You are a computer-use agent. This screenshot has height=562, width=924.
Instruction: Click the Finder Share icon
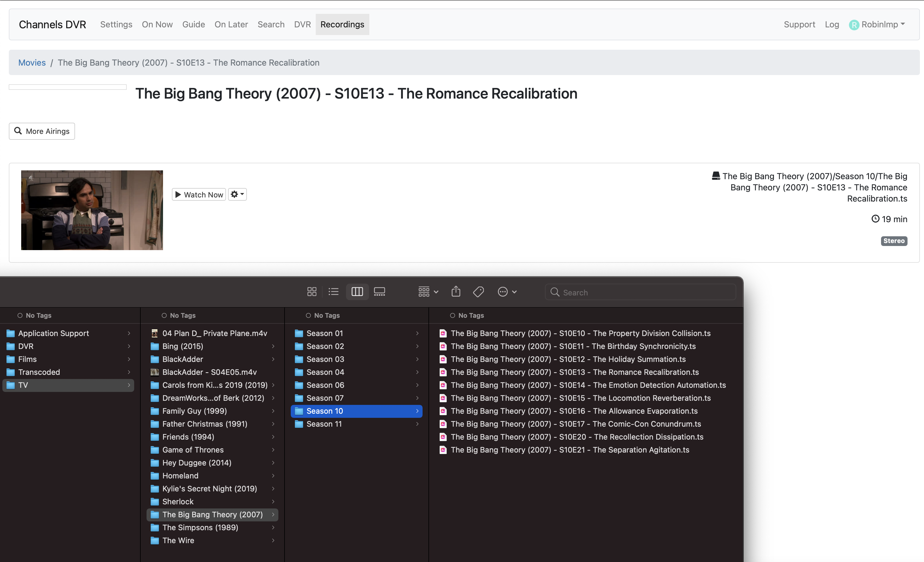click(x=456, y=291)
